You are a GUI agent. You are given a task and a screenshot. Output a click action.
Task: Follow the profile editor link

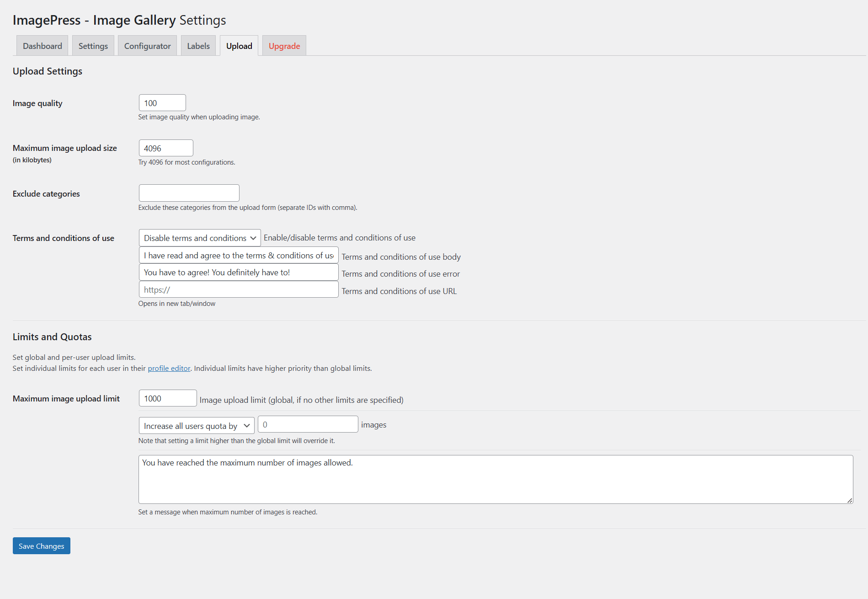tap(169, 369)
